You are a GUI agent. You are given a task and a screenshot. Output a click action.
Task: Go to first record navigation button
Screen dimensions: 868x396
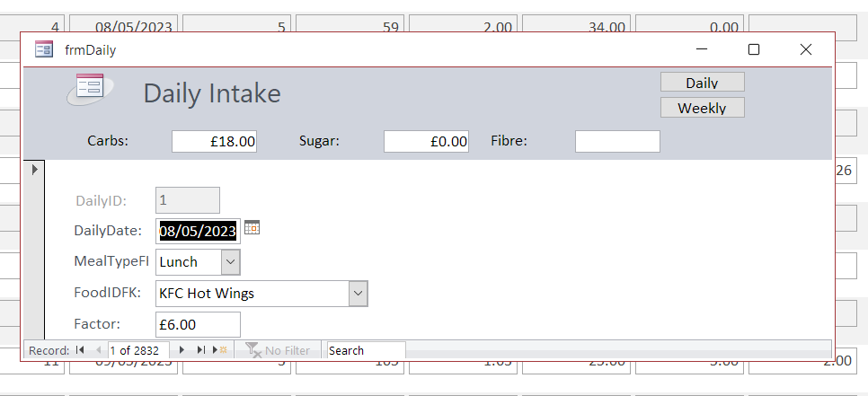click(x=80, y=350)
